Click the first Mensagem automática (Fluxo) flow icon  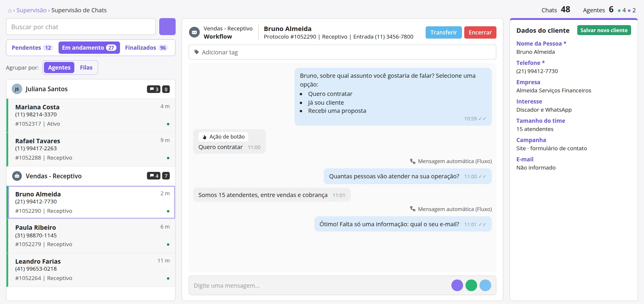[x=413, y=161]
